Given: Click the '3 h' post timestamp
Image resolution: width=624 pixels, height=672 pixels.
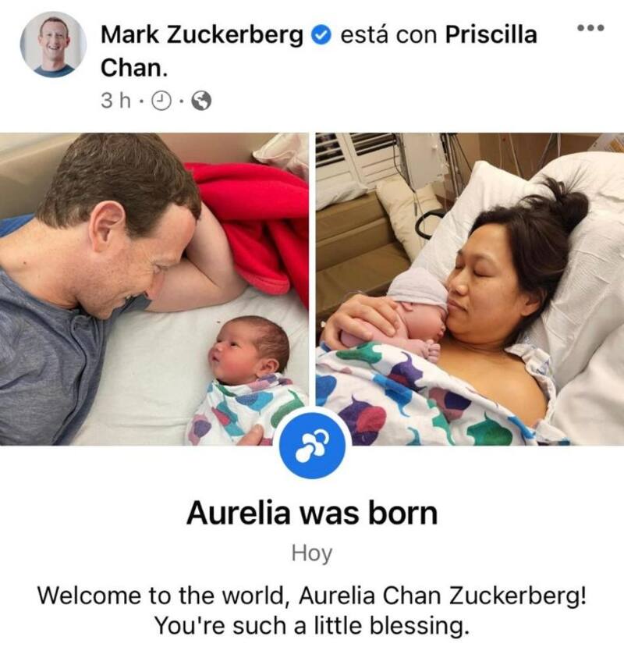Looking at the screenshot, I should [x=115, y=101].
